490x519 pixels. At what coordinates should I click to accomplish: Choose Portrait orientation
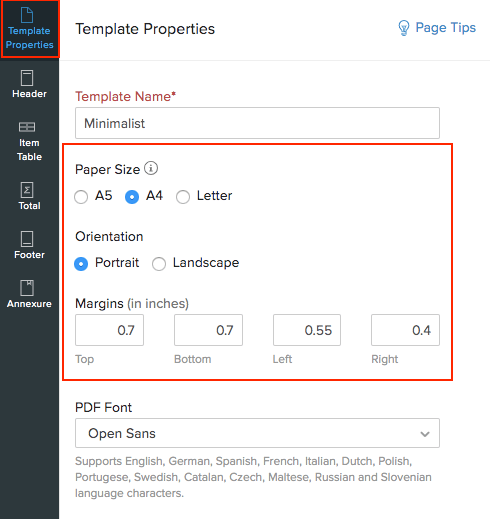coord(81,264)
